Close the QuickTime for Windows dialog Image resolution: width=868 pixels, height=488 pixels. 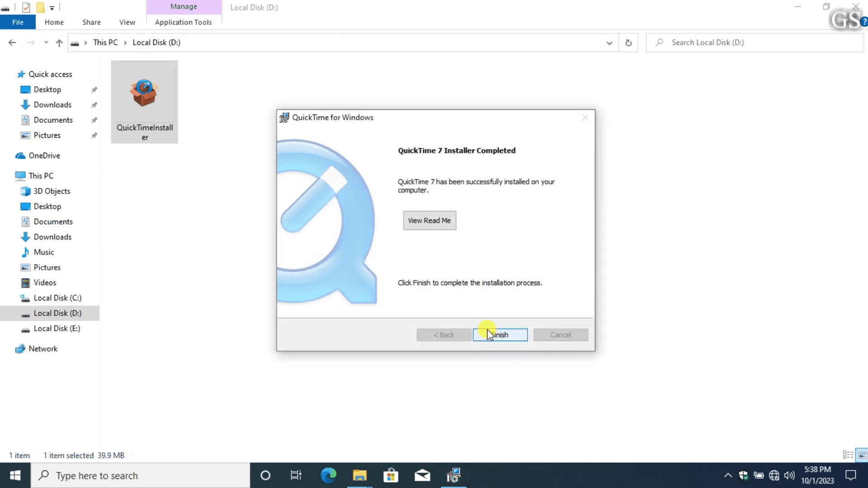[585, 117]
